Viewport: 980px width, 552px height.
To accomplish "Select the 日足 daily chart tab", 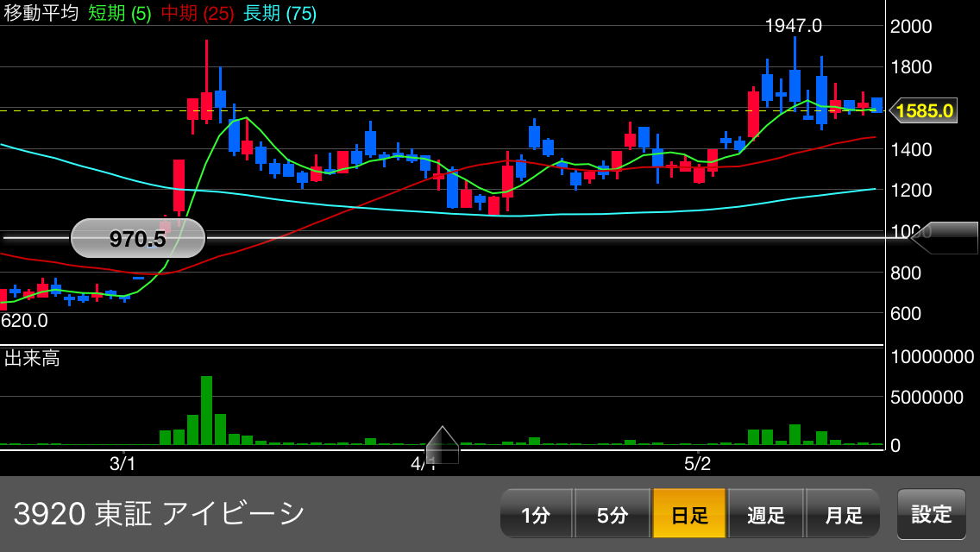I will 689,515.
